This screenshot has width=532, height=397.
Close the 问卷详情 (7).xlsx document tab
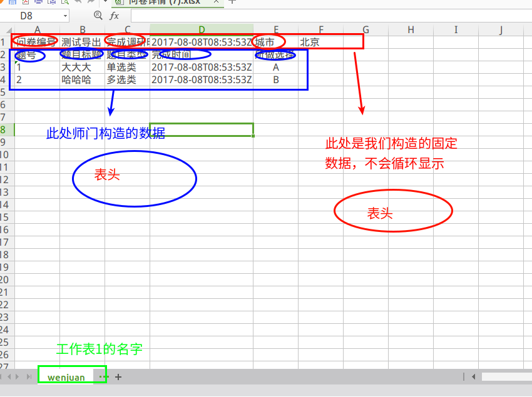pos(216,2)
